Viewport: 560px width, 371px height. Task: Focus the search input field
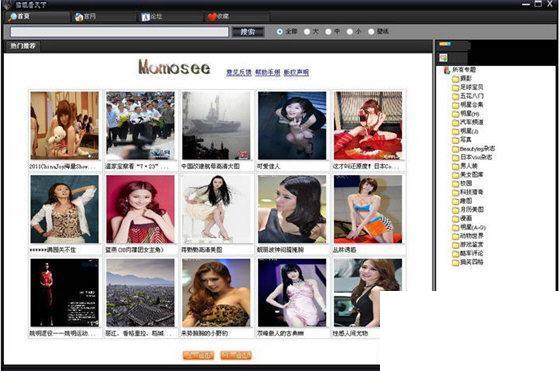[x=119, y=32]
